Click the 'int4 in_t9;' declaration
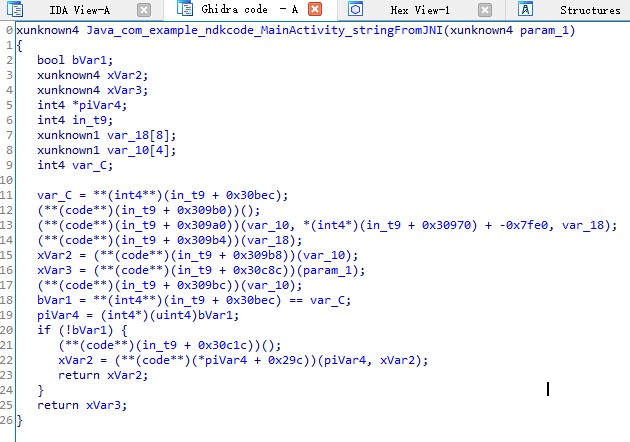The width and height of the screenshot is (630, 442). pos(75,120)
